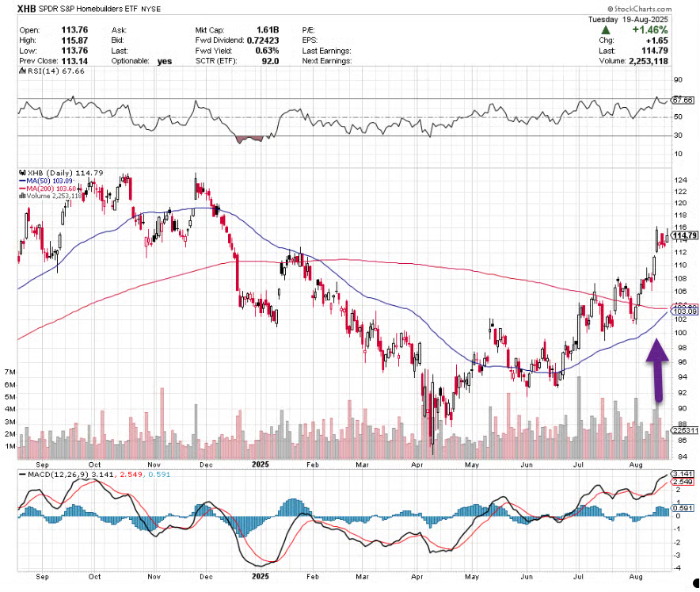Click the +1.46% percent change
This screenshot has width=700, height=592.
tap(650, 30)
